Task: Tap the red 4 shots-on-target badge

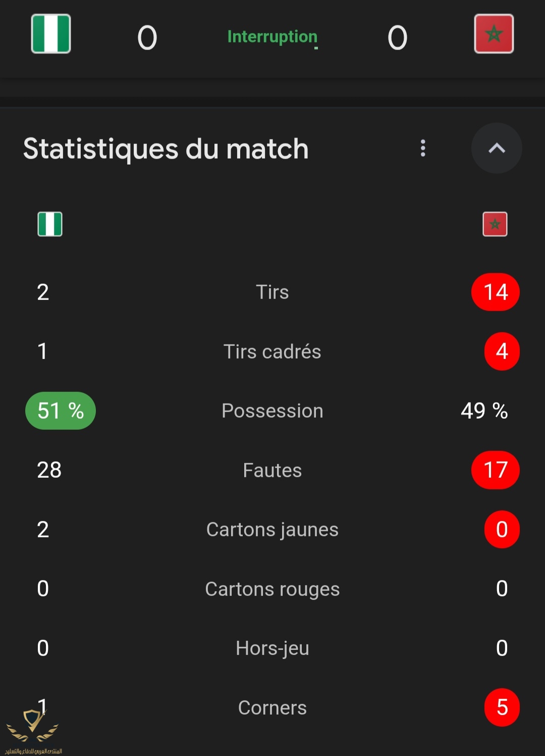Action: pyautogui.click(x=502, y=351)
